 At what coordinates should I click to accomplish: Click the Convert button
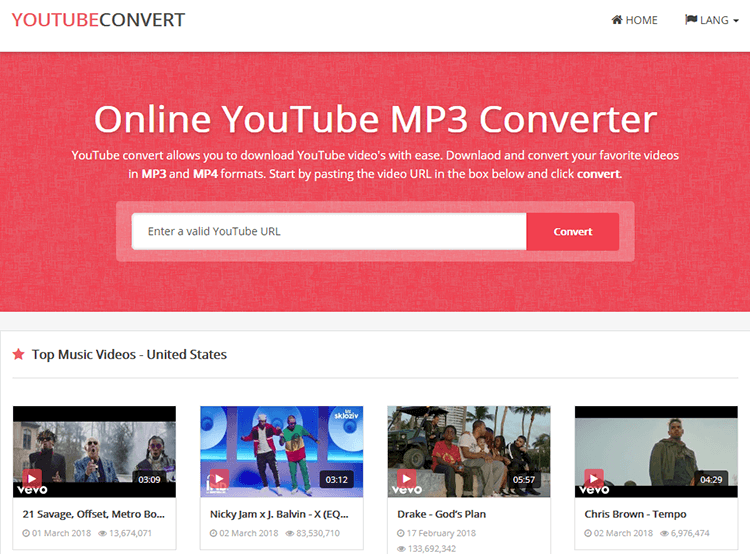[x=573, y=232]
